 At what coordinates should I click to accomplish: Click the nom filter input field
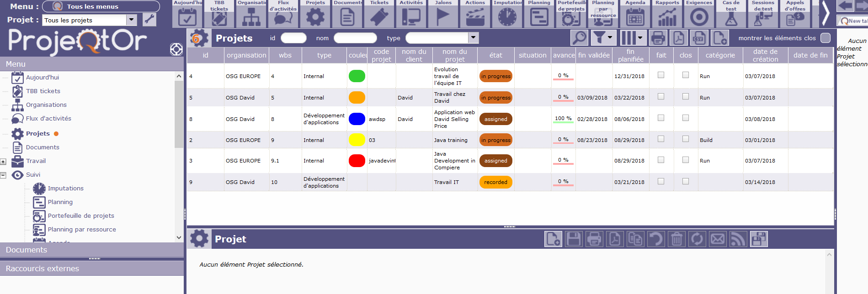click(355, 38)
